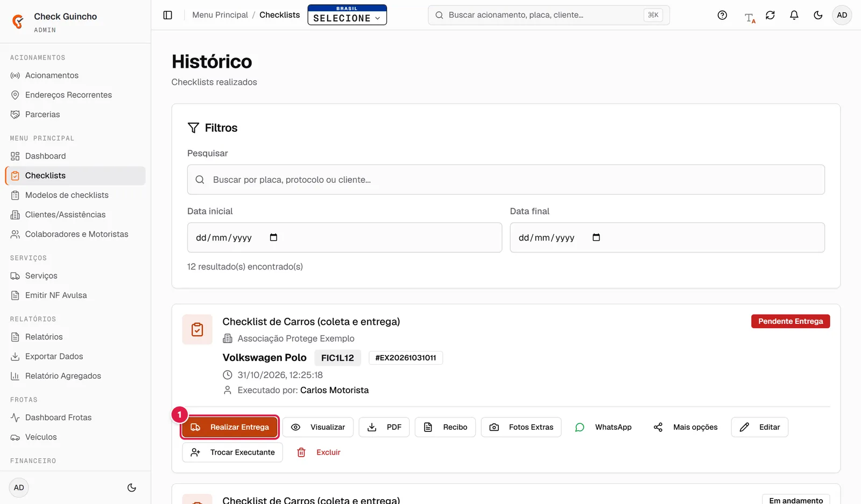Open the Recibo document button
Screen dimensions: 861x504
[445, 427]
